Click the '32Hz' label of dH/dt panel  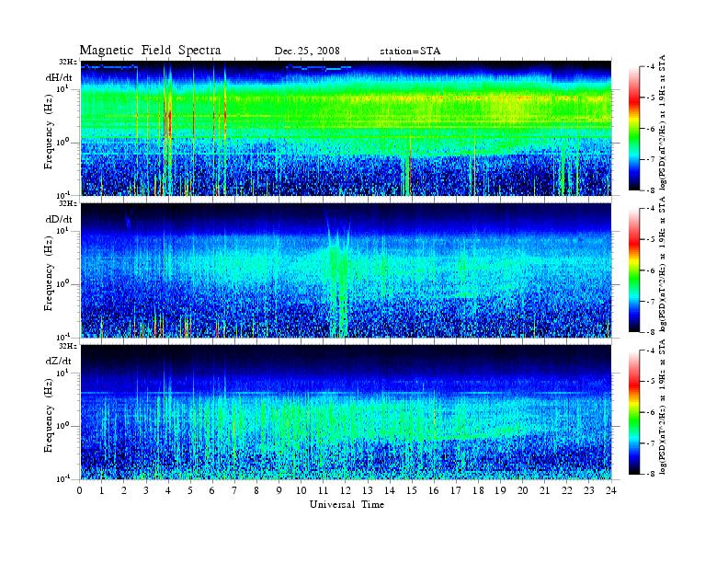pos(68,62)
